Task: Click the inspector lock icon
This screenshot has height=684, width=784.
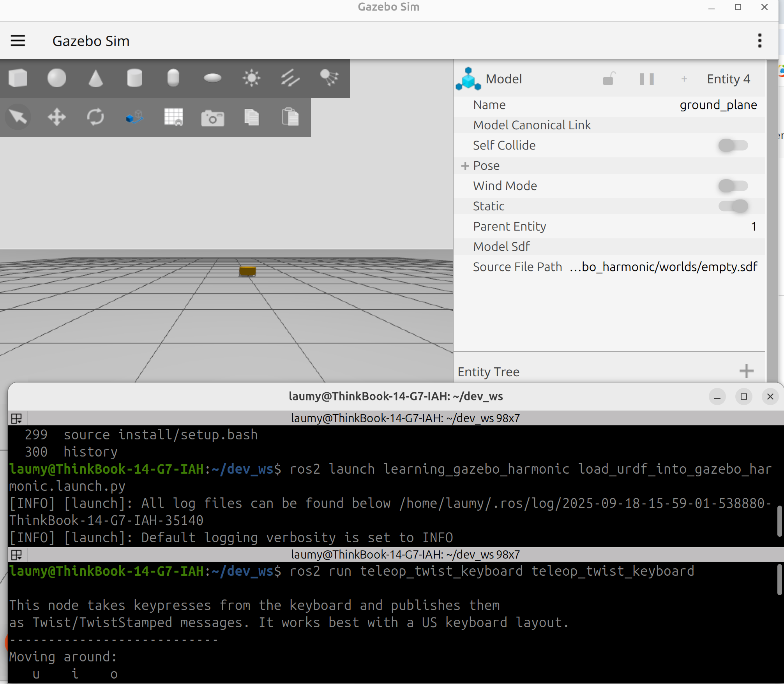Action: coord(609,79)
